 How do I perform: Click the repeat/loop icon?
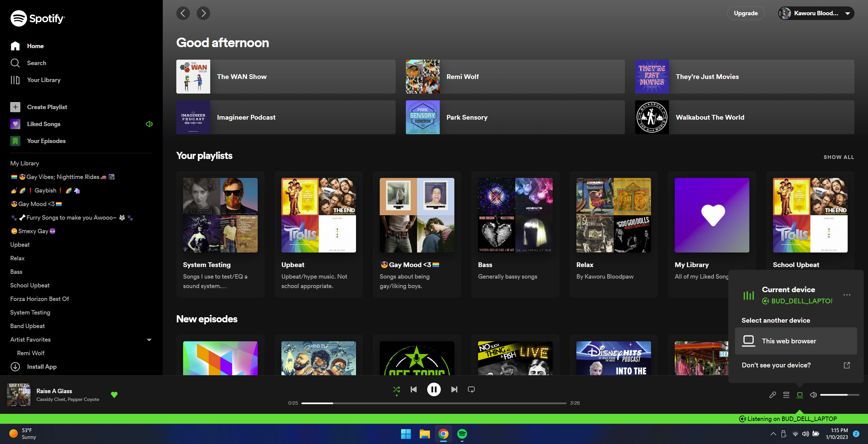click(472, 389)
